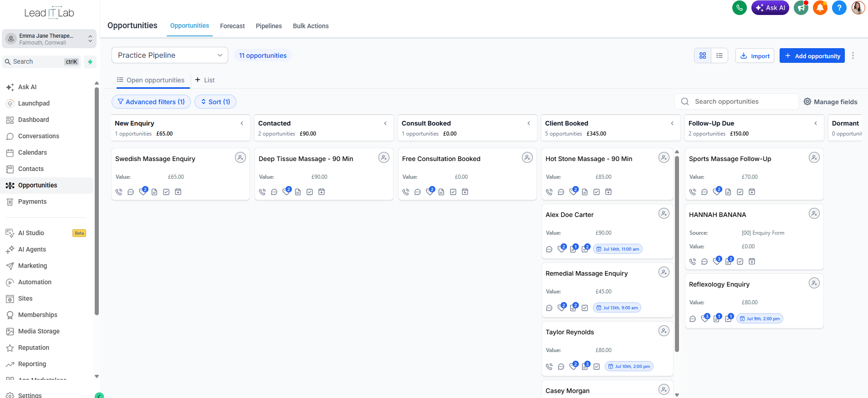This screenshot has width=868, height=398.
Task: Click the green phone dialer icon
Action: tap(740, 8)
